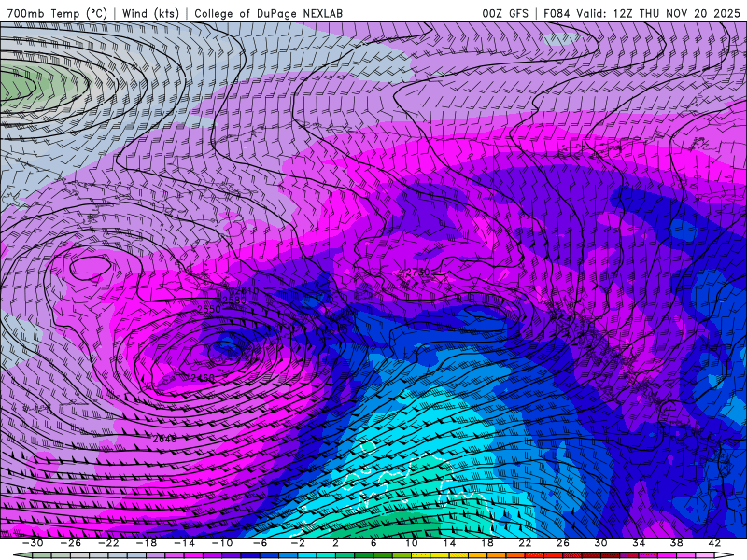Image resolution: width=747 pixels, height=560 pixels.
Task: Click the 2640 height contour label
Action: point(164,439)
